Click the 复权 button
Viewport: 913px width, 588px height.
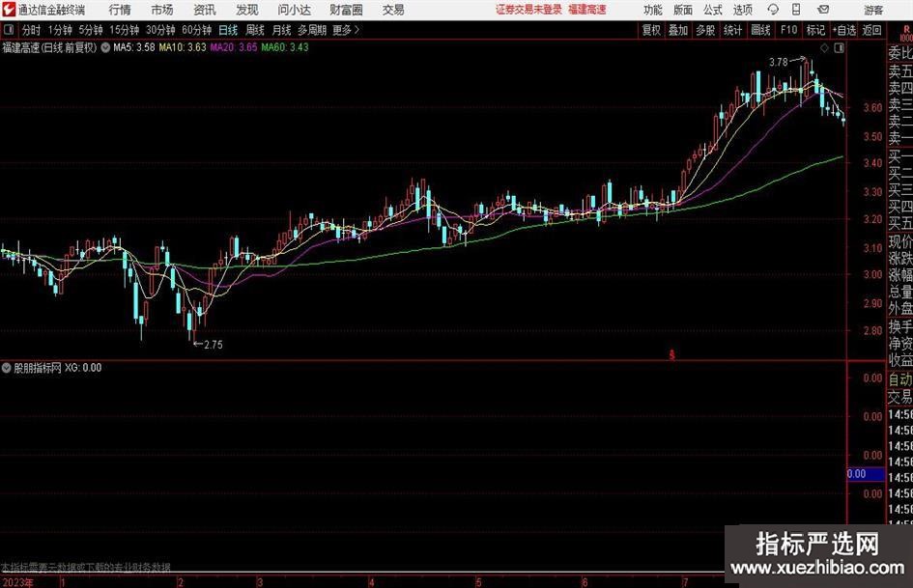point(651,30)
